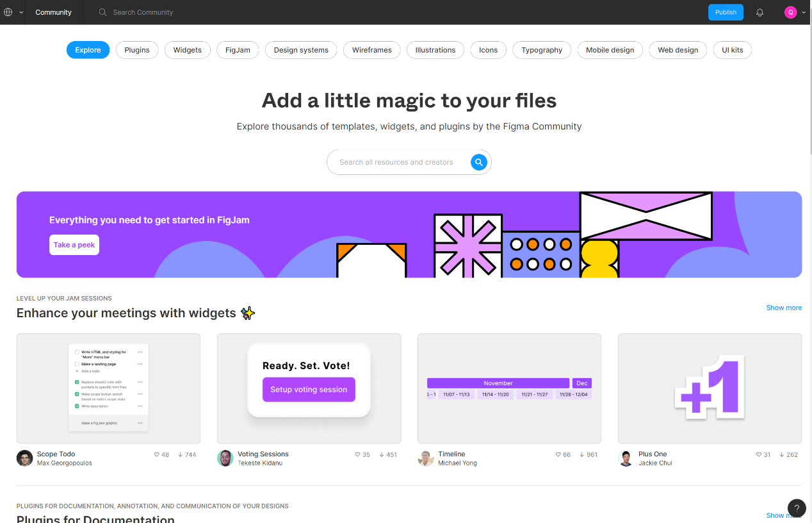Click the page's vertical scrollbar

click(809, 90)
